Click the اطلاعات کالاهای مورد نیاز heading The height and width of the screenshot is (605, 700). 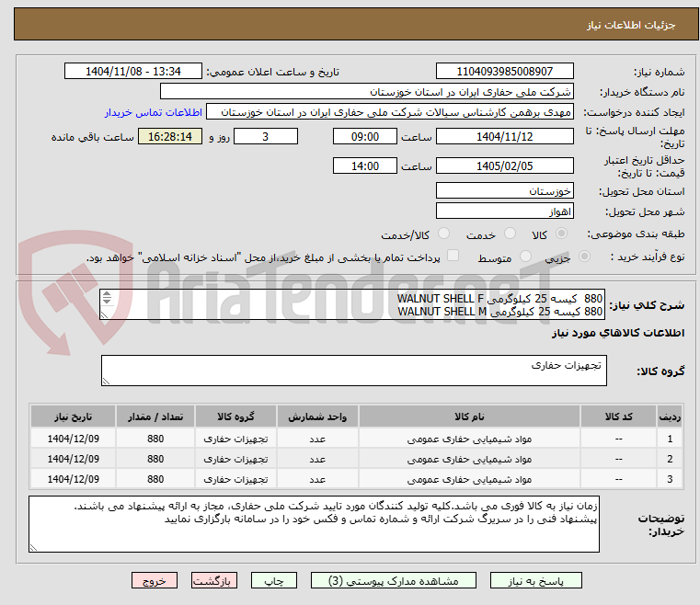618,333
